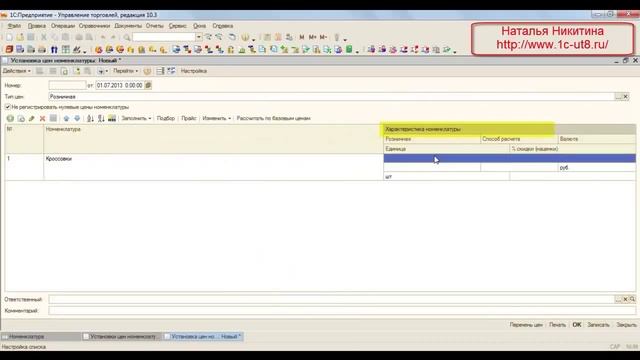
Task: Open the Окна menu
Action: pyautogui.click(x=200, y=26)
